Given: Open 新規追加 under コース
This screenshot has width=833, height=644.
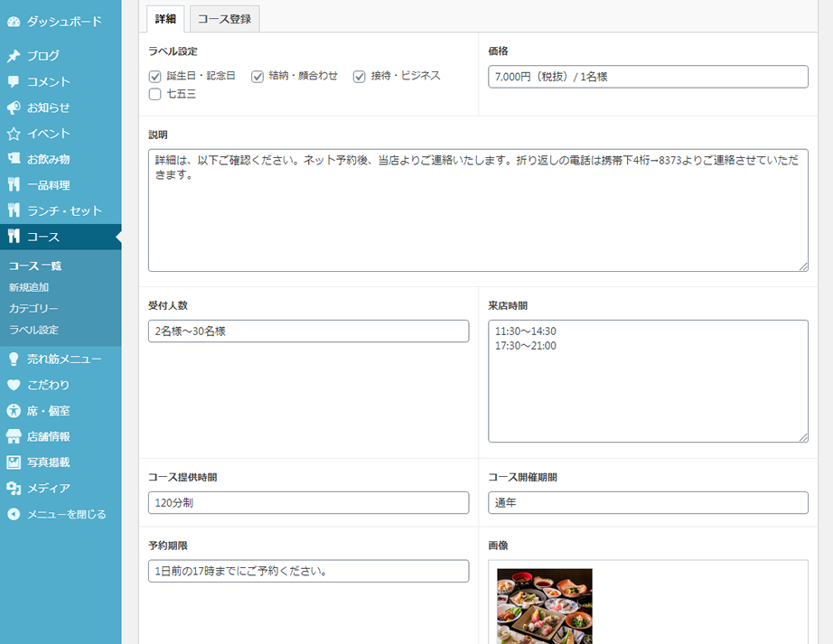Looking at the screenshot, I should pos(29,287).
